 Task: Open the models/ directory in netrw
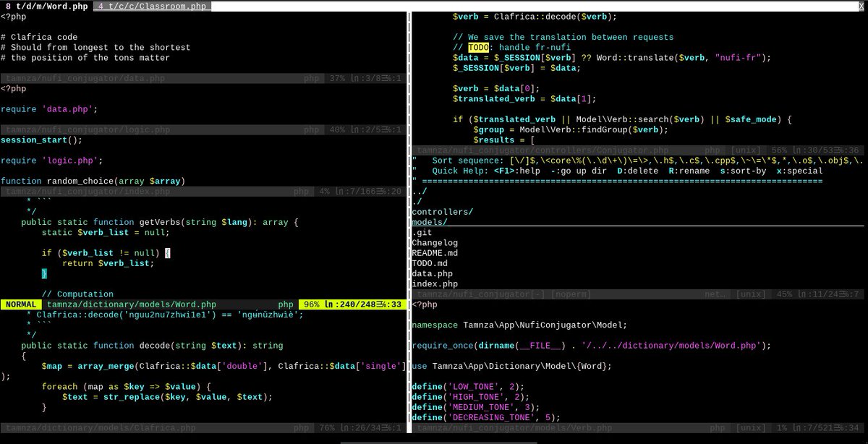click(x=430, y=222)
